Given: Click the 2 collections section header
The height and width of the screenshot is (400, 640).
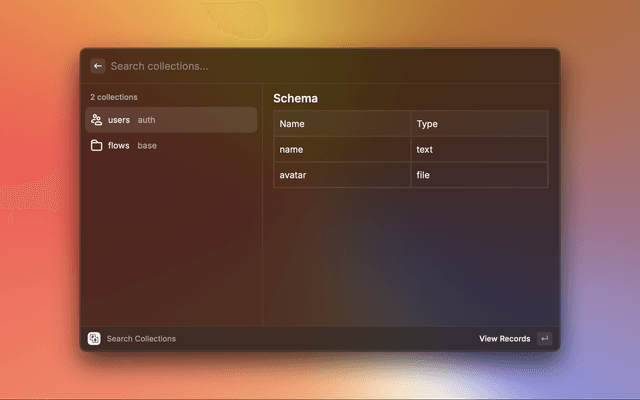Looking at the screenshot, I should [x=114, y=97].
